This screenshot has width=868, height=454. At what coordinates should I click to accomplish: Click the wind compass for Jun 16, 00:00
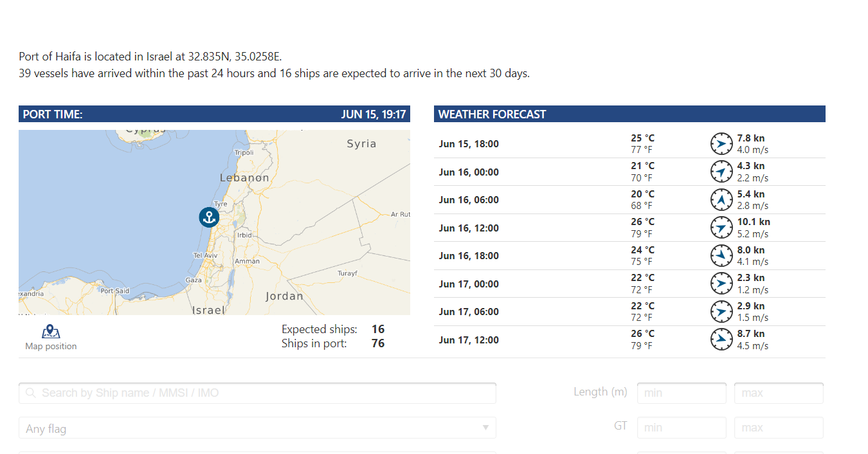721,172
